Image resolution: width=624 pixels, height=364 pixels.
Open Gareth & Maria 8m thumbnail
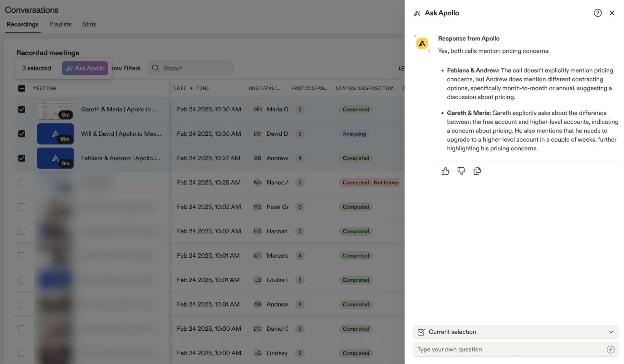point(55,109)
